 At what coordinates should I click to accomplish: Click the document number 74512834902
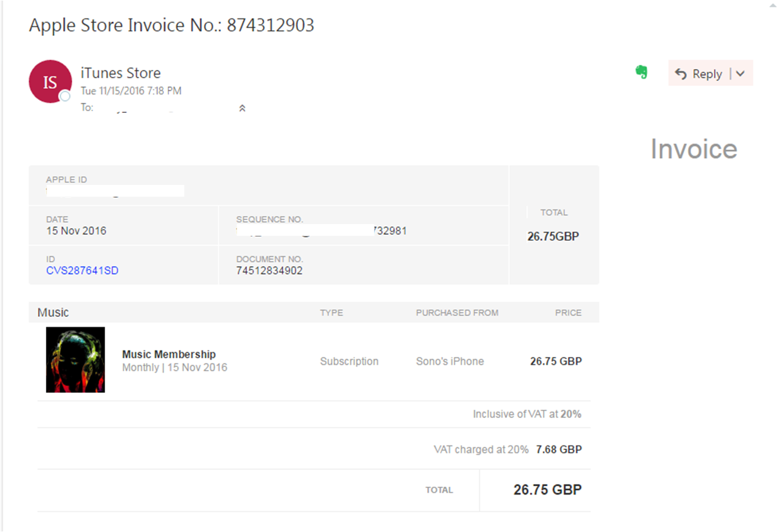(269, 270)
